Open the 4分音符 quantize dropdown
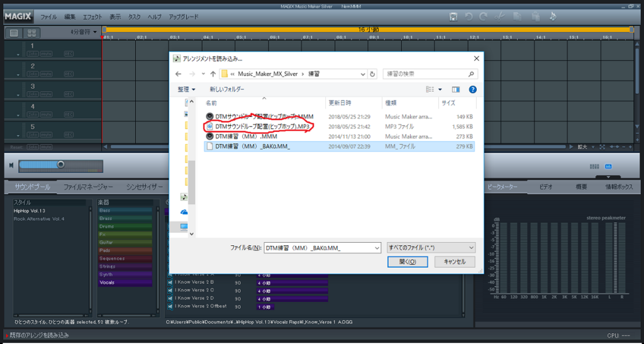 84,32
